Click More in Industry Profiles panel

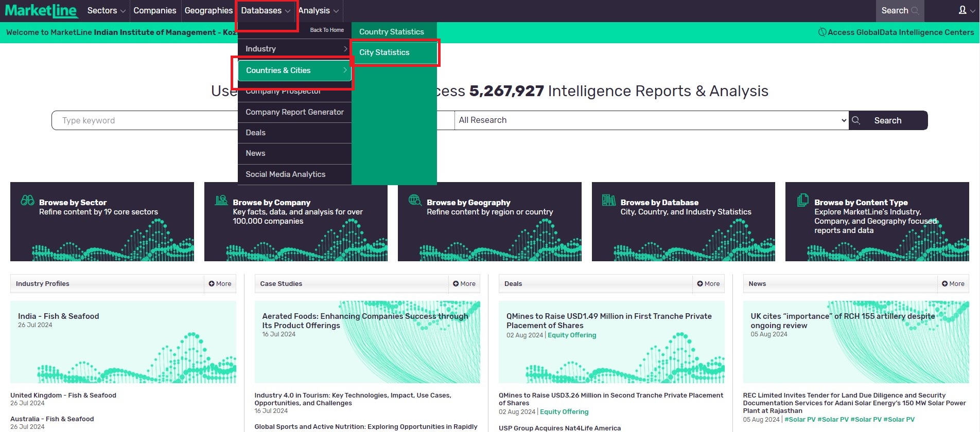[x=220, y=284]
